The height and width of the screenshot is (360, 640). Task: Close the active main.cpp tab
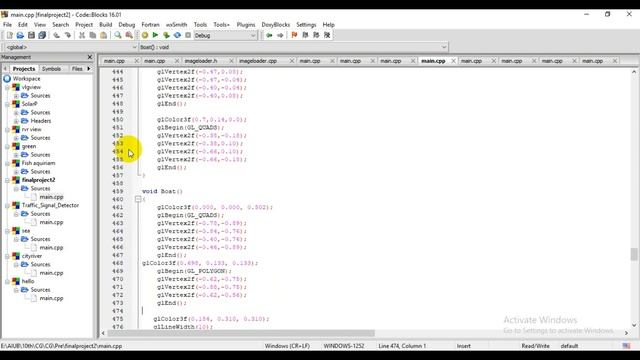[453, 61]
